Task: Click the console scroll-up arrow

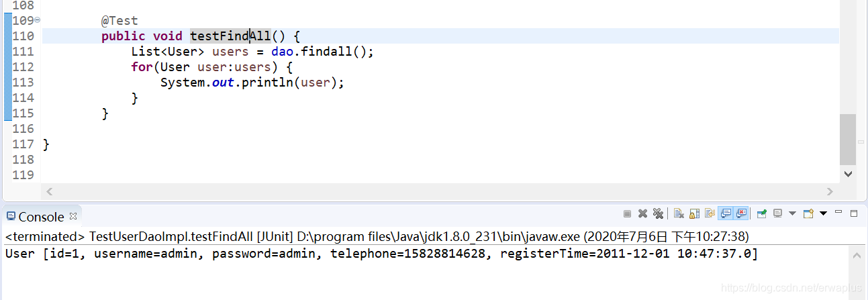Action: [x=857, y=256]
